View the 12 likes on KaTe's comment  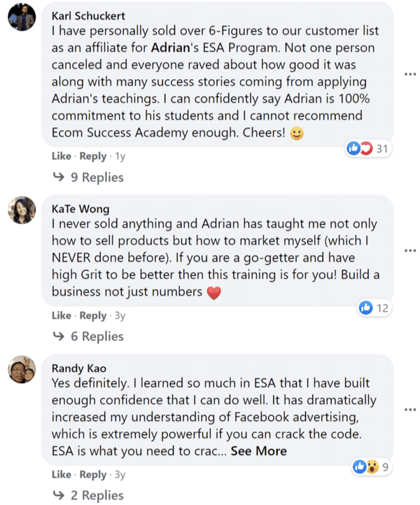(374, 308)
